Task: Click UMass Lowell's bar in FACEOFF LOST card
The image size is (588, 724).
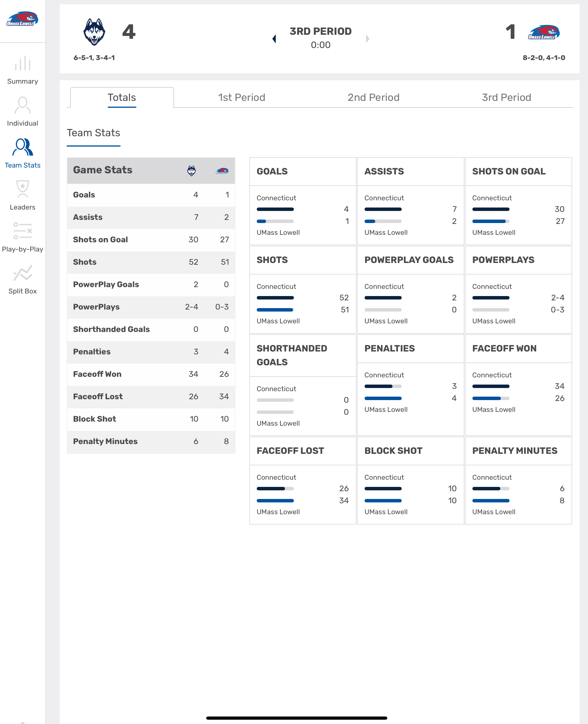Action: point(275,501)
